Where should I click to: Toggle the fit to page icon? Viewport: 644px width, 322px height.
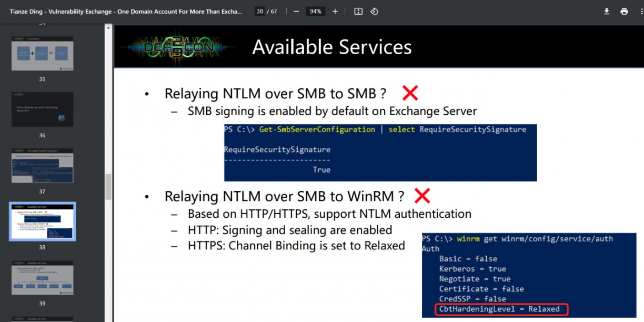358,12
